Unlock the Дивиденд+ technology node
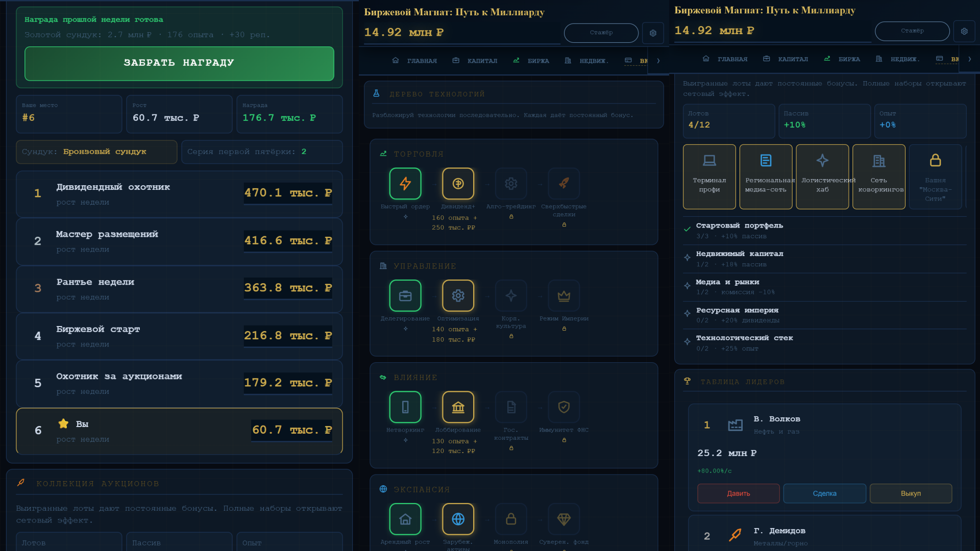Viewport: 980px width, 551px height. [458, 183]
